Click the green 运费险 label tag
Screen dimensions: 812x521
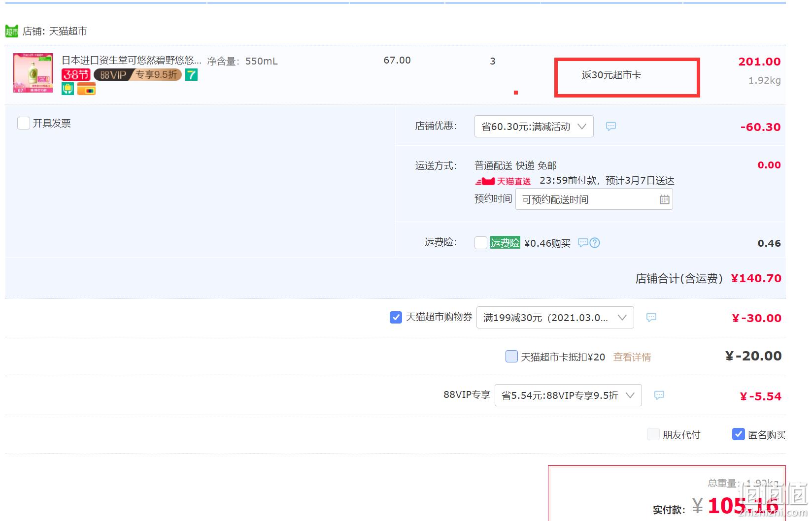click(505, 243)
